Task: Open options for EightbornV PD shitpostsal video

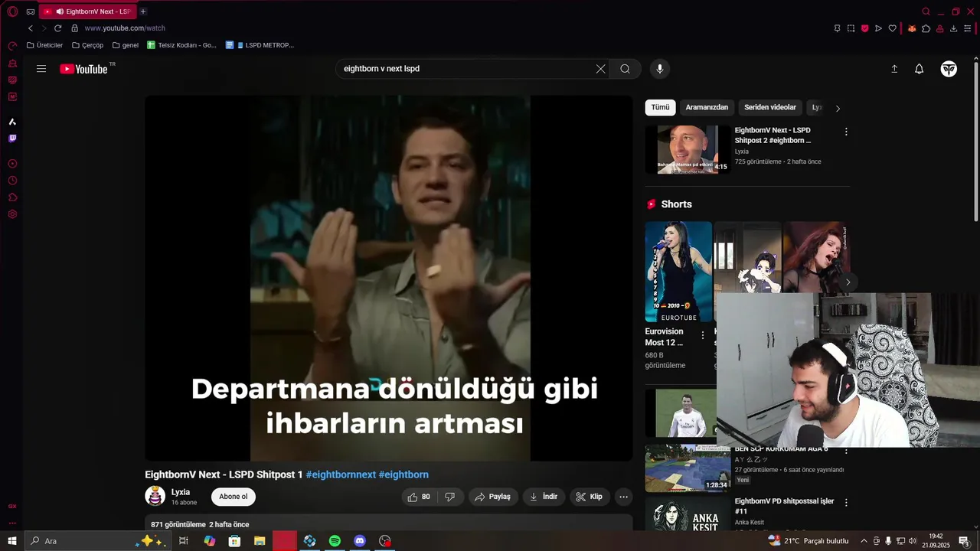Action: point(846,503)
